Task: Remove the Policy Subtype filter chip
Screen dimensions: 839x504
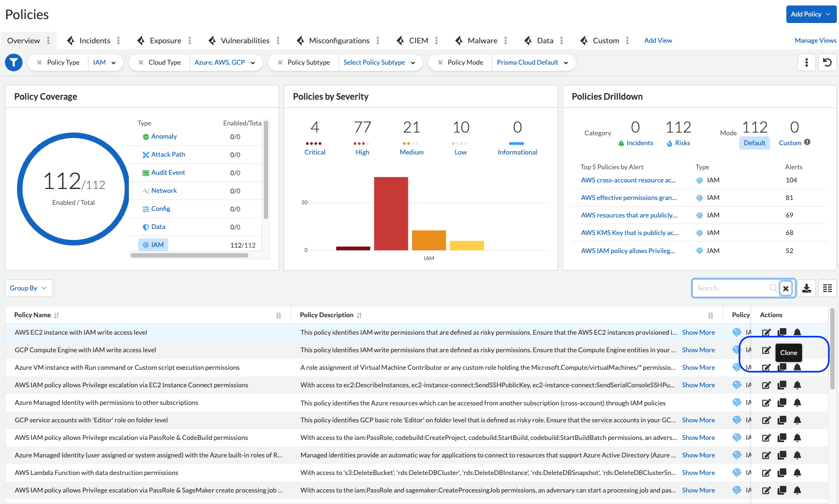Action: click(280, 62)
